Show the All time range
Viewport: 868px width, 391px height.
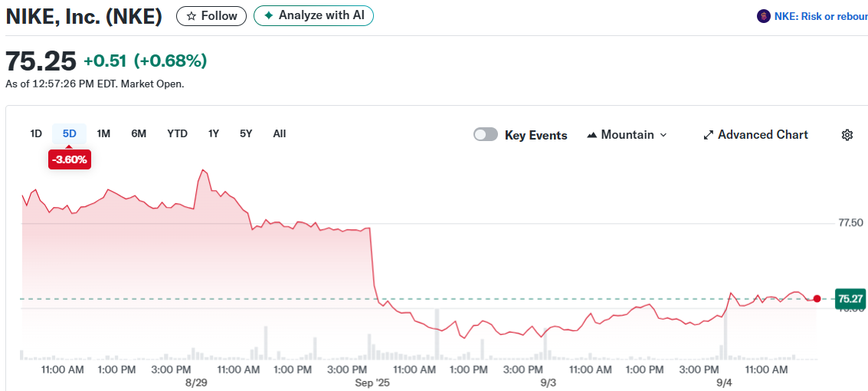(x=280, y=133)
